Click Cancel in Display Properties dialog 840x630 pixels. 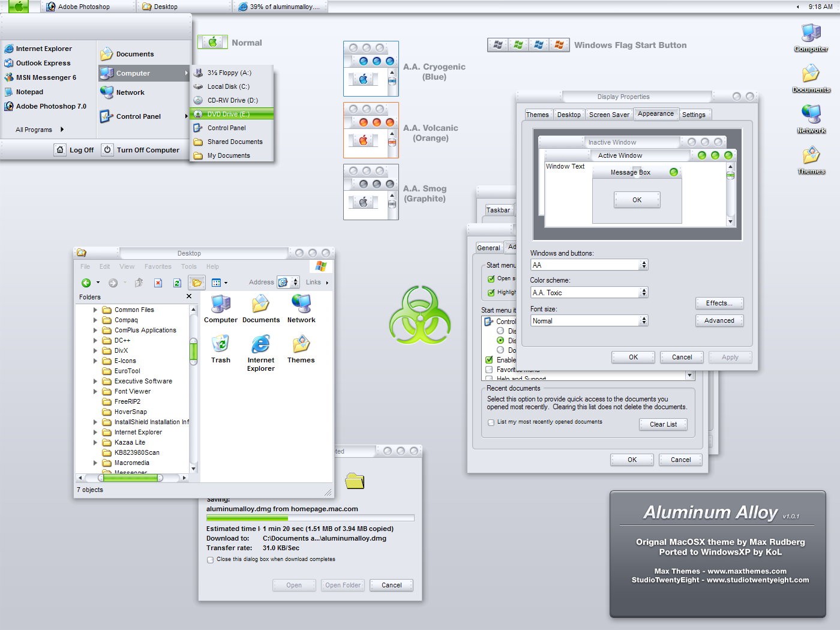tap(682, 357)
